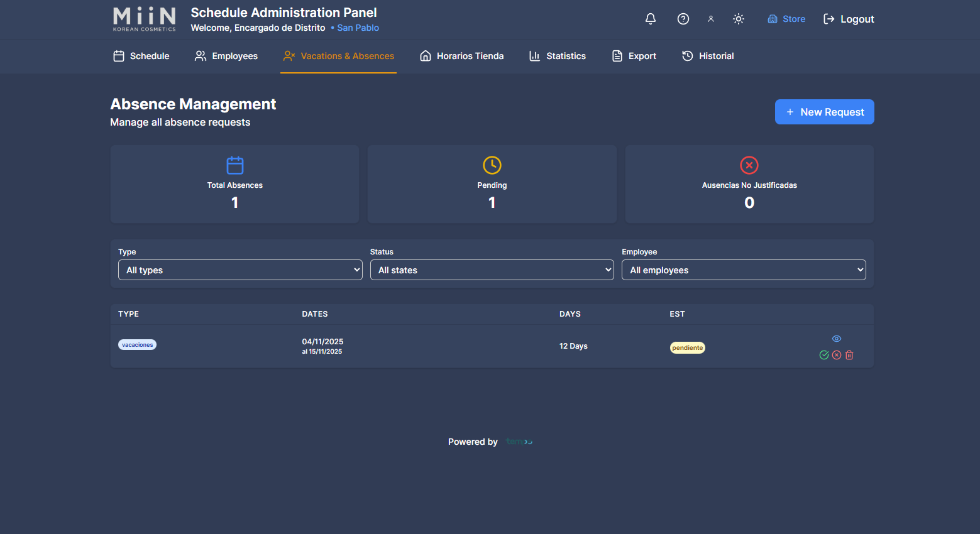Switch to the Employees tab
Screen dimensions: 980x534
(226, 56)
